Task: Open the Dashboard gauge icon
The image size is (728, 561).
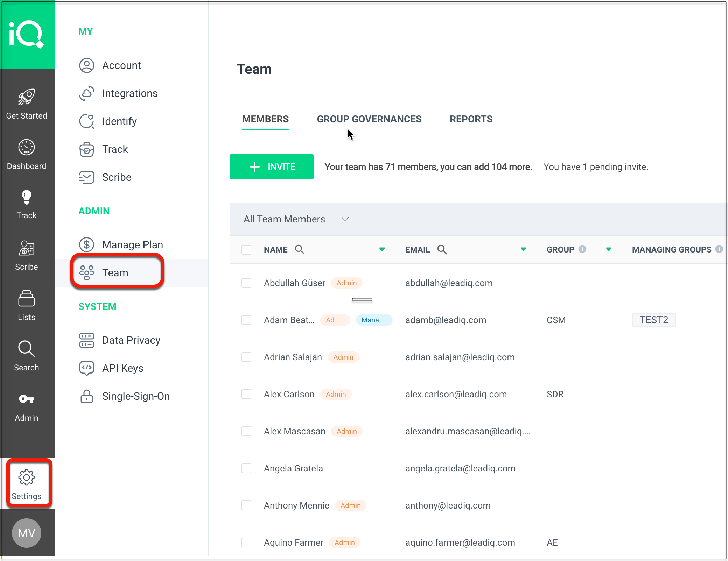Action: [27, 148]
